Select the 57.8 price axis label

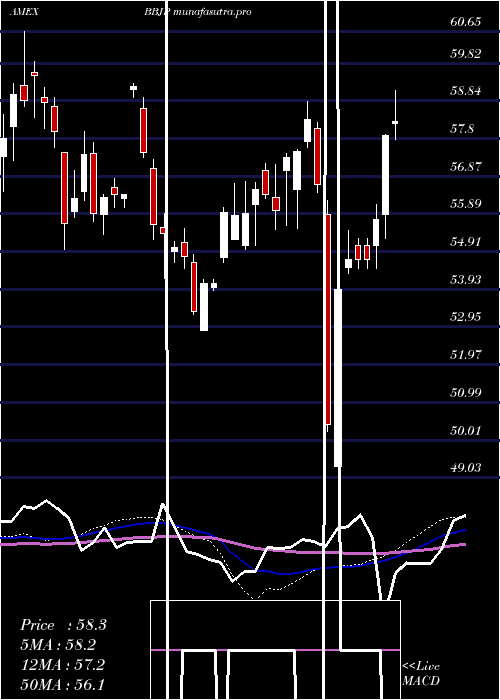[x=462, y=129]
